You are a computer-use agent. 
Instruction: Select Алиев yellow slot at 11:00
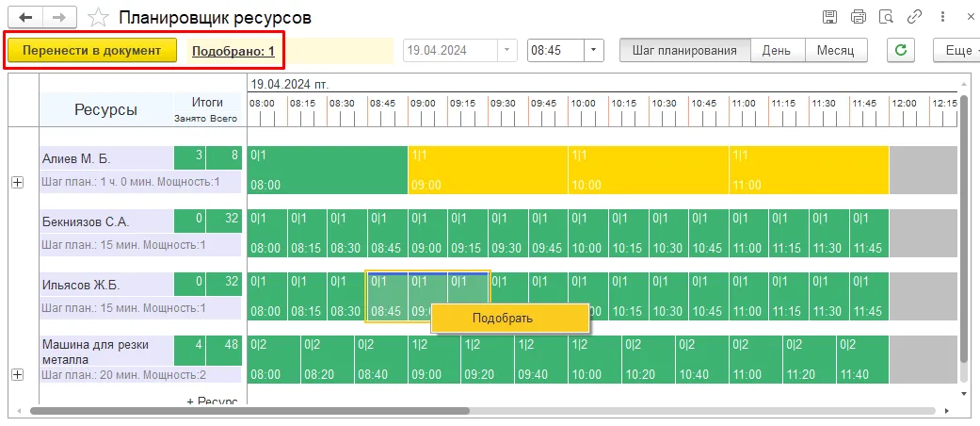pyautogui.click(x=809, y=171)
